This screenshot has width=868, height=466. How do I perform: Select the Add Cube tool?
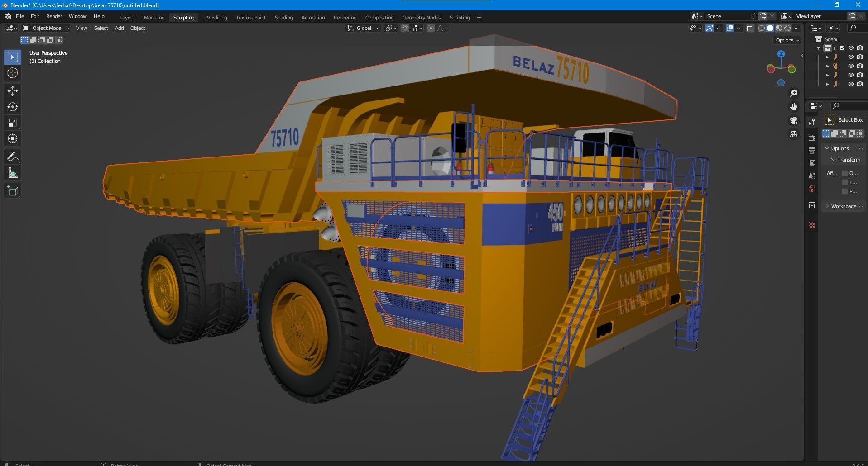coord(13,191)
